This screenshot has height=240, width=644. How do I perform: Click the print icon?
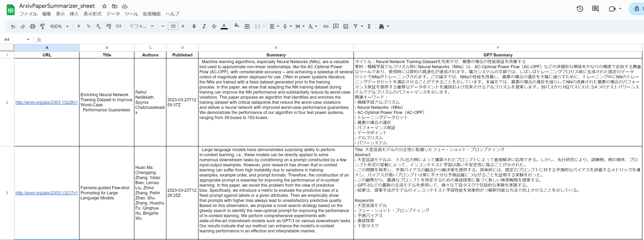[32, 26]
